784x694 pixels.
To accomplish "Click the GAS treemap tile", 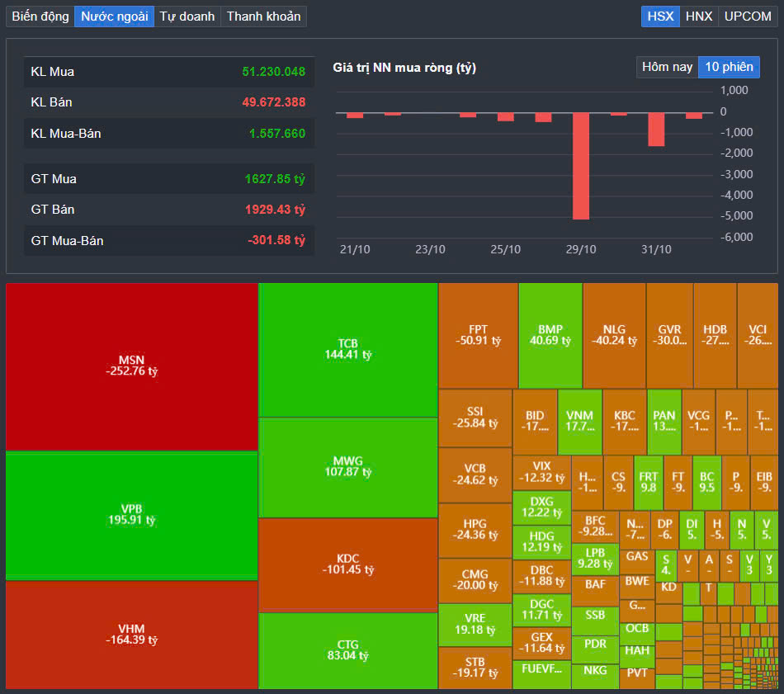I will (637, 562).
